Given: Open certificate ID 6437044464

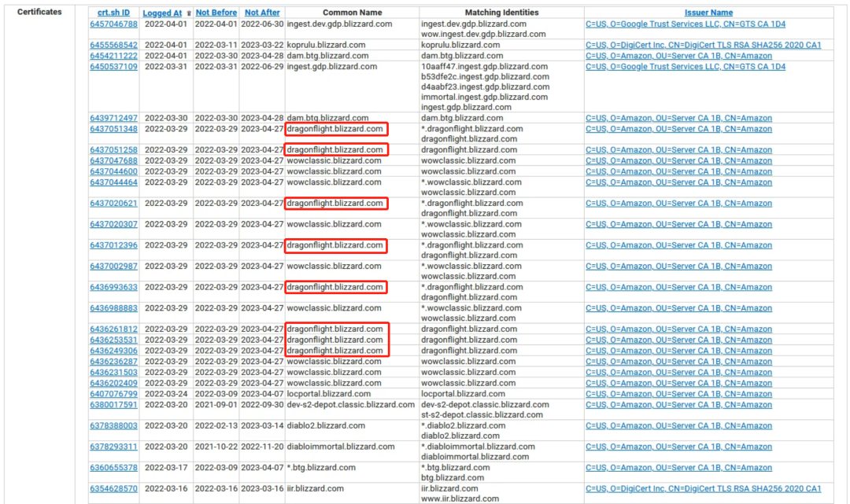Looking at the screenshot, I should pos(114,182).
